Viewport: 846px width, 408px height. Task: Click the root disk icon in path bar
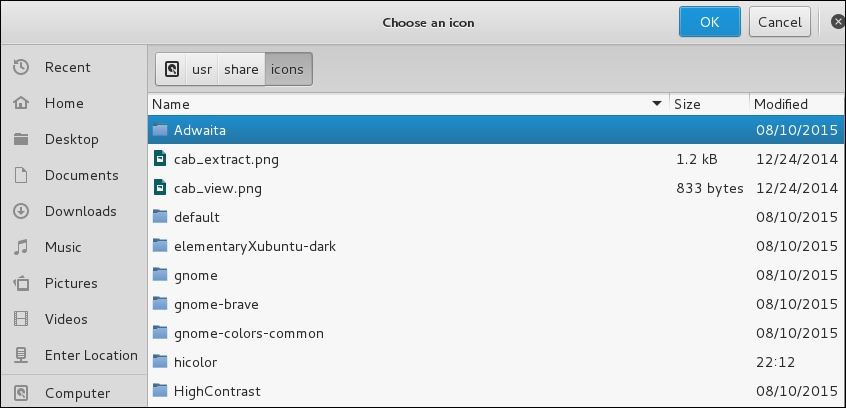tap(172, 69)
